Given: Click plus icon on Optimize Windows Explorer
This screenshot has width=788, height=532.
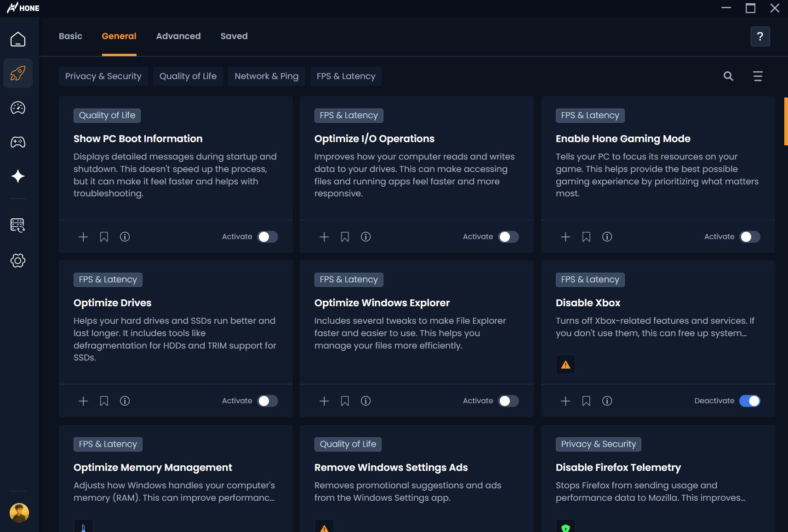Looking at the screenshot, I should pyautogui.click(x=324, y=401).
